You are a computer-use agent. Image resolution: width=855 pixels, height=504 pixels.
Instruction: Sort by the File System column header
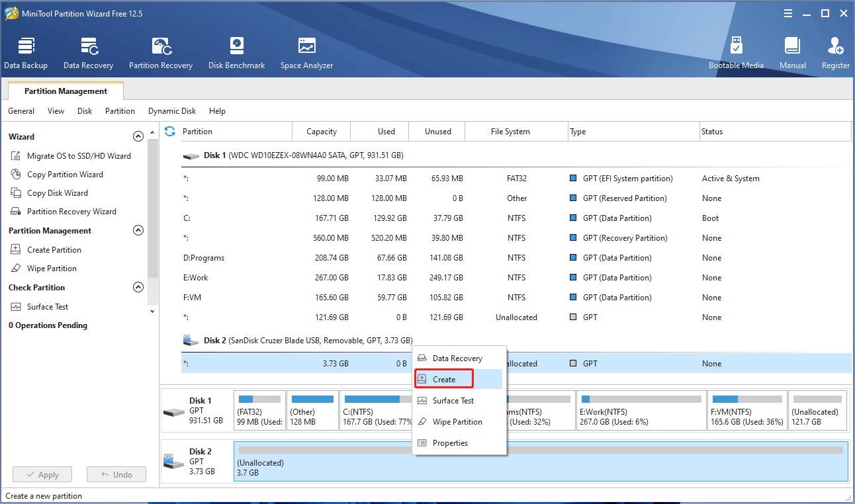point(516,132)
